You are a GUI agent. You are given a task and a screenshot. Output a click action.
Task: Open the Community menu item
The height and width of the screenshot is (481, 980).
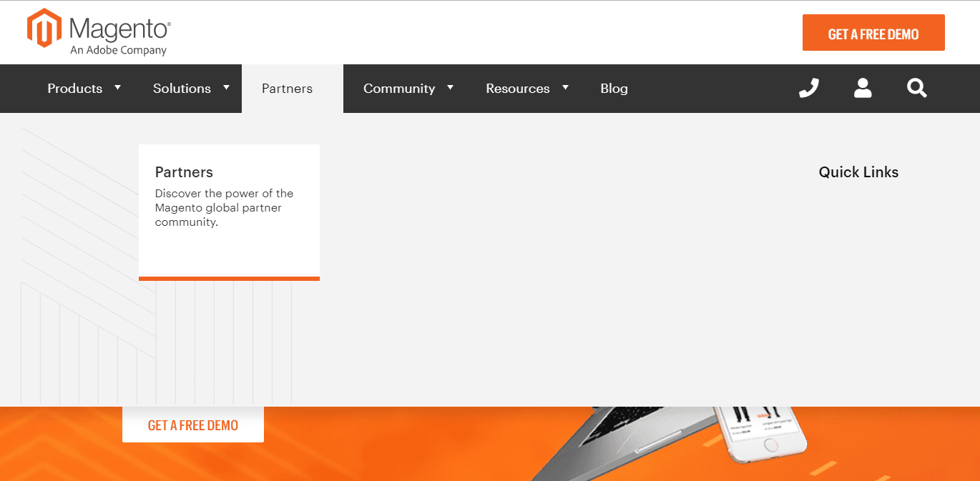[x=399, y=89]
